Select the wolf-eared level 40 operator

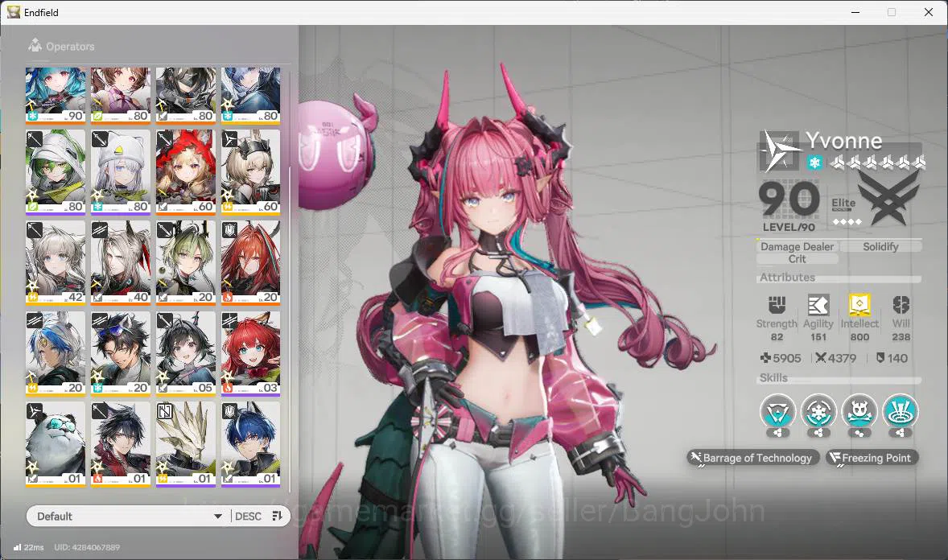(x=121, y=262)
